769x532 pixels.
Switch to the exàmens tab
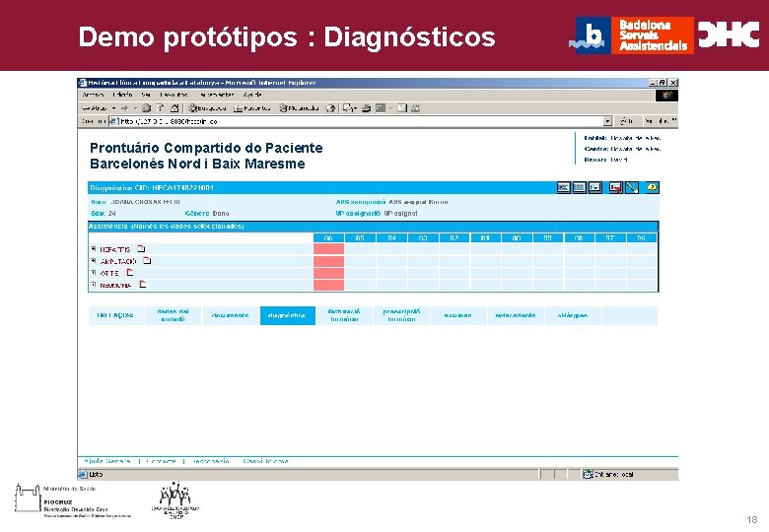(x=458, y=315)
